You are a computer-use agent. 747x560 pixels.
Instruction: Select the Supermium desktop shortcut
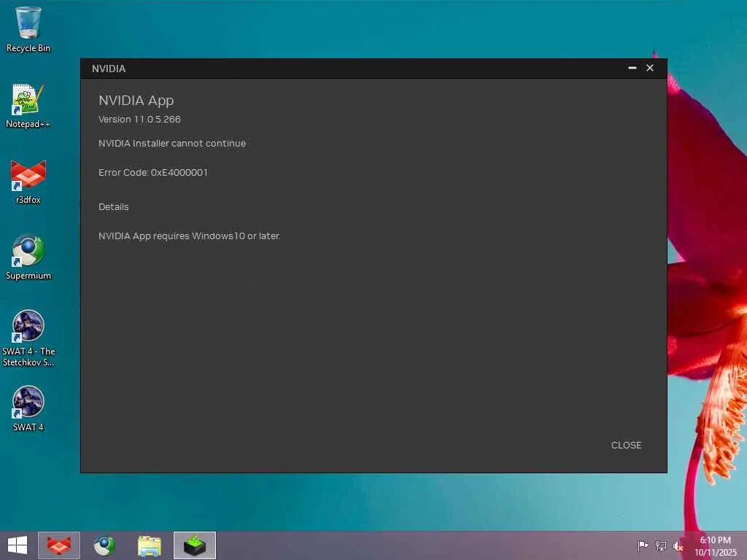pos(28,257)
